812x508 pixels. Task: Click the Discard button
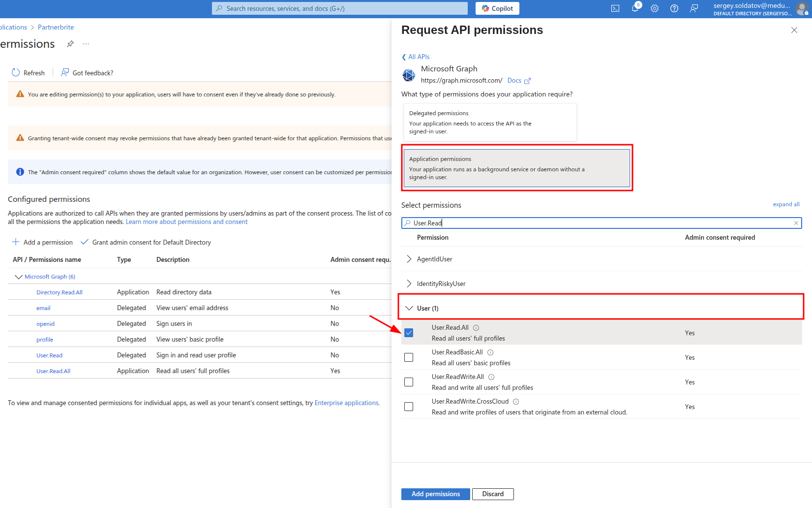pos(493,494)
